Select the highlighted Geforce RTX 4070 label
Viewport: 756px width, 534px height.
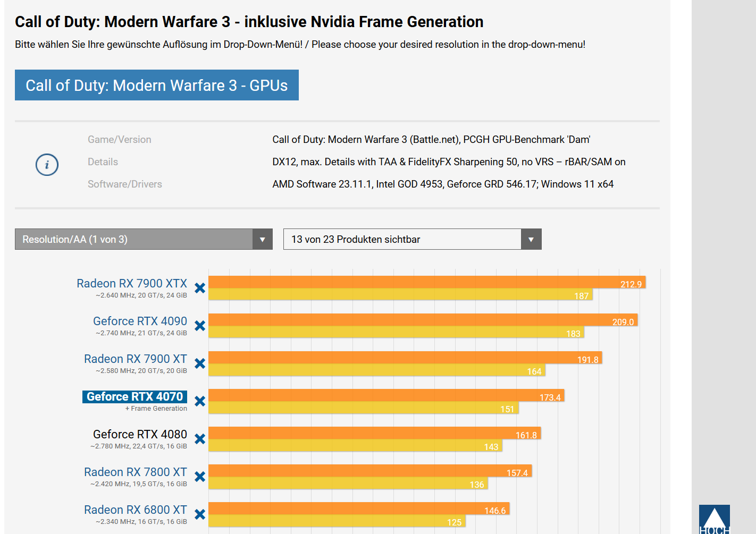[135, 397]
